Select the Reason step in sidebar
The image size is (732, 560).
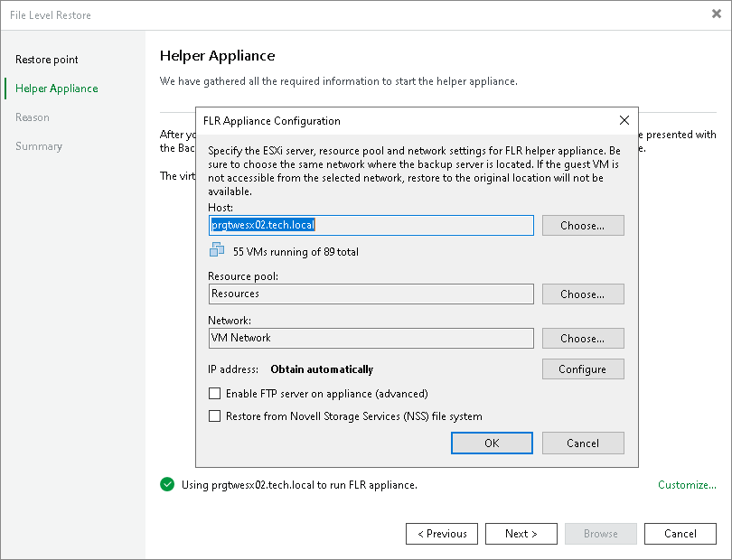pos(33,117)
